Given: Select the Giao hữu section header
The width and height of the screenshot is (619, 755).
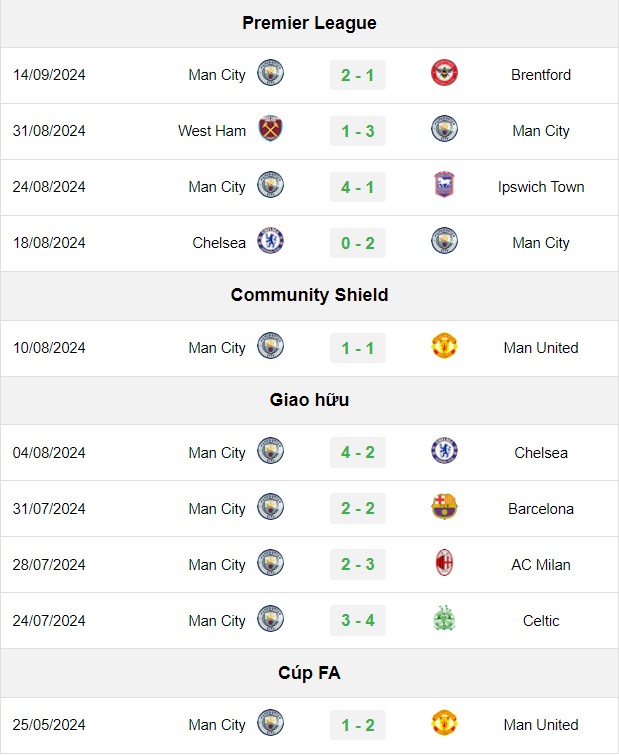Looking at the screenshot, I should pyautogui.click(x=310, y=400).
